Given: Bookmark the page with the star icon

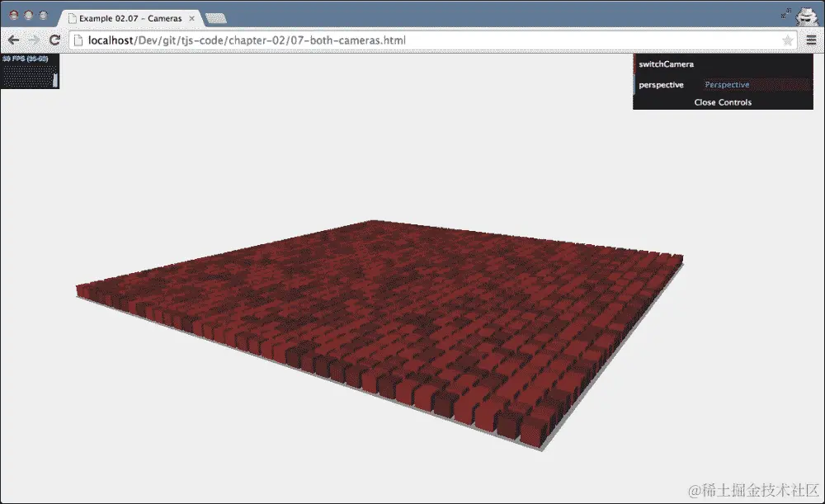Looking at the screenshot, I should 788,40.
